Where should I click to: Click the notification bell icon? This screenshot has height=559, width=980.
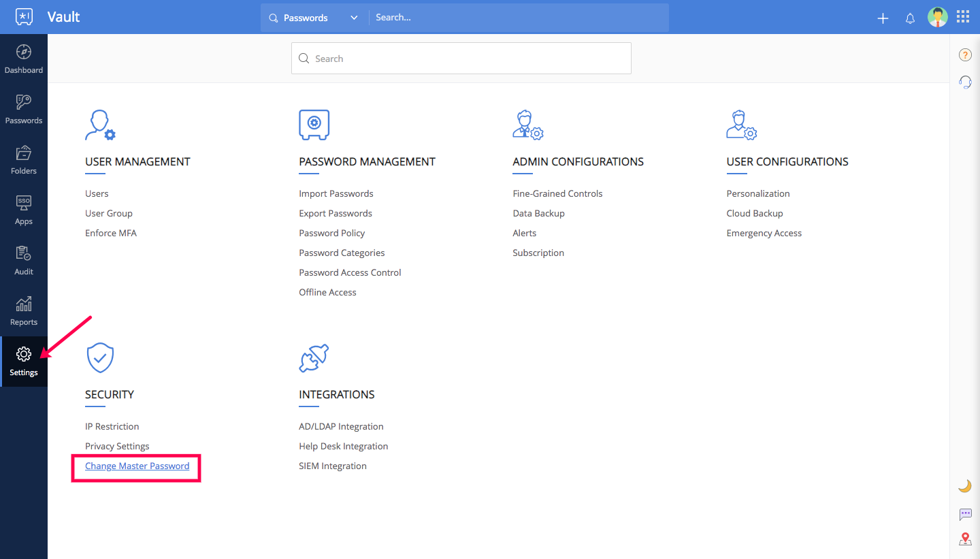pos(910,18)
